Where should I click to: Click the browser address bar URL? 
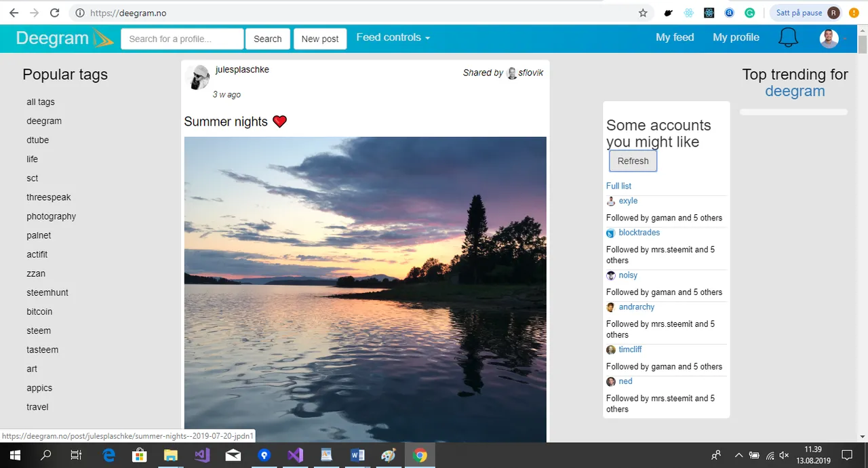pos(128,13)
